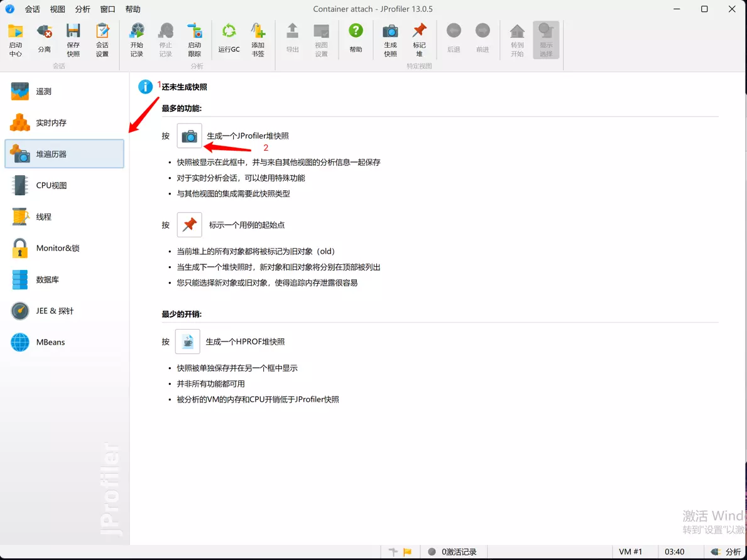Start recording with 开始记录 icon

pyautogui.click(x=136, y=40)
